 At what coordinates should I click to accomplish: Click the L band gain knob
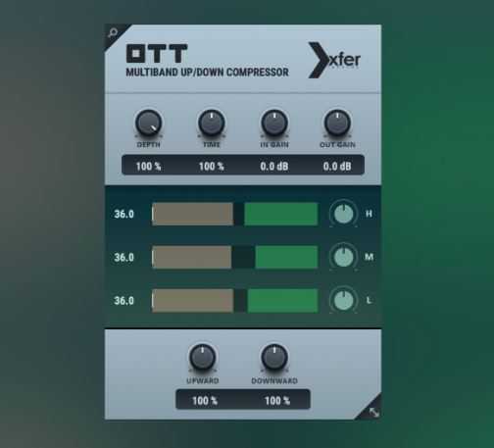click(344, 300)
